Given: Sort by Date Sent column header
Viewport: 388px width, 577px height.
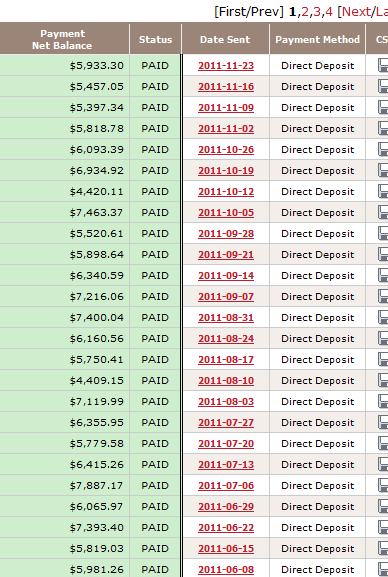Looking at the screenshot, I should click(x=225, y=39).
